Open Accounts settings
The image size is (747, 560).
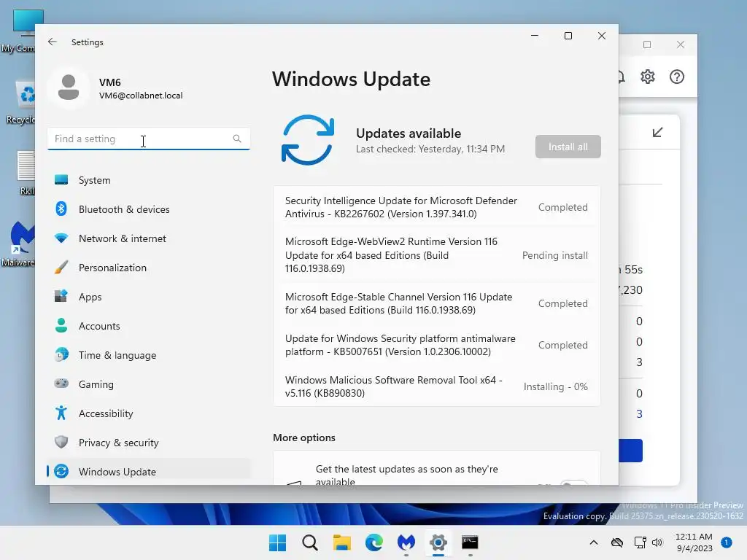149,326
